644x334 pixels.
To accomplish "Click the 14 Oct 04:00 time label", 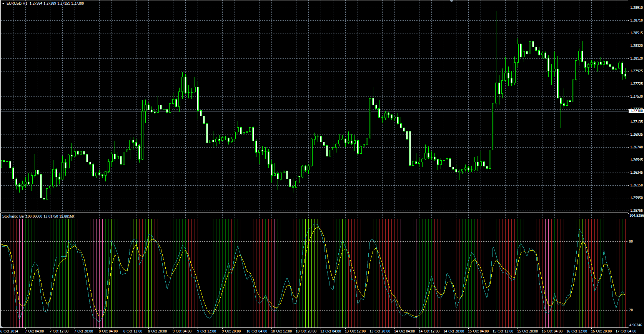I will coord(404,331).
